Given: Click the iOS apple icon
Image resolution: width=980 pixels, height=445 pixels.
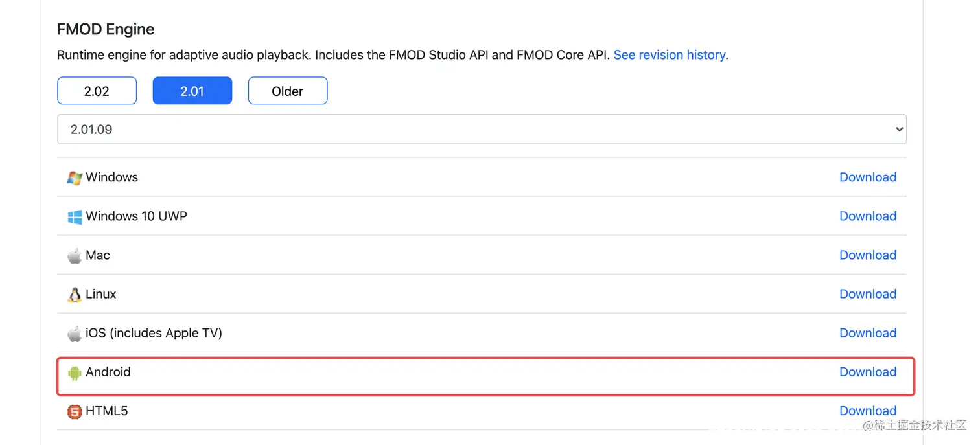Looking at the screenshot, I should click(75, 334).
